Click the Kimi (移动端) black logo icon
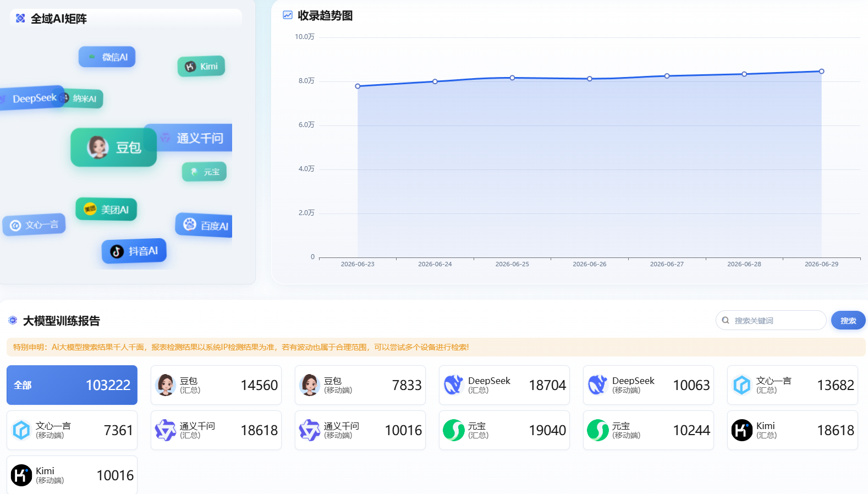Image resolution: width=868 pixels, height=494 pixels. [x=21, y=475]
